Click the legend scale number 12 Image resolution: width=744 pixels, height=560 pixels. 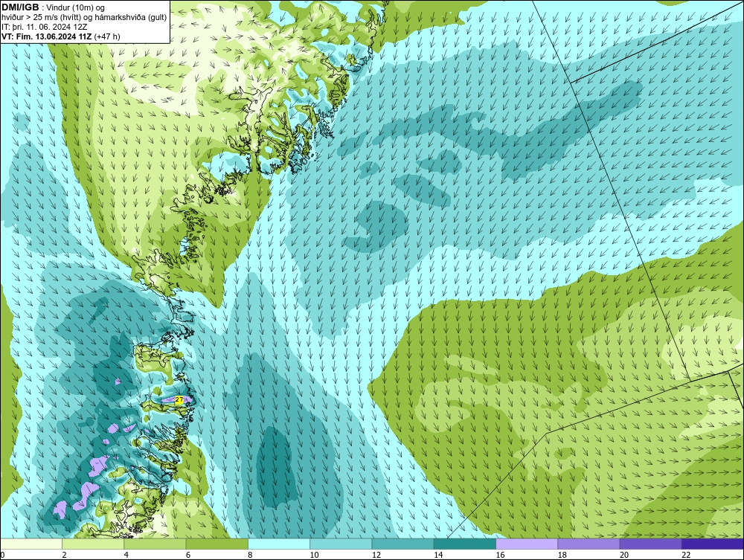pos(376,556)
